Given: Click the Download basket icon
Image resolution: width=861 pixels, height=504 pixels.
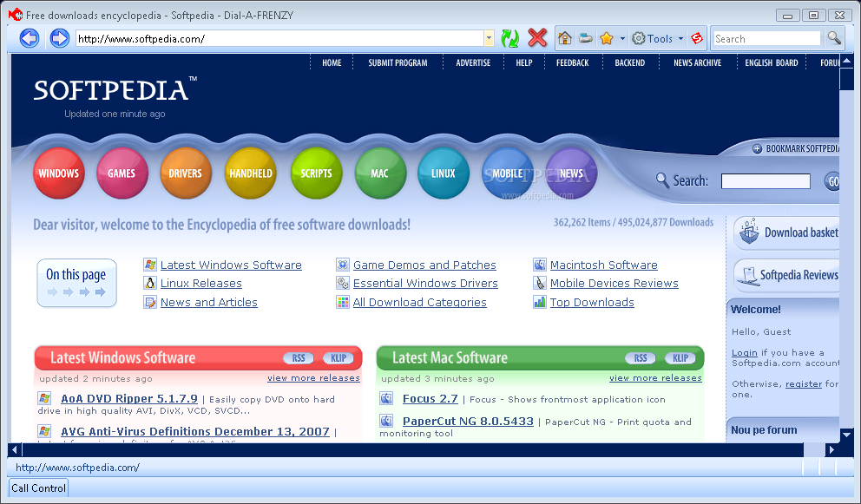Looking at the screenshot, I should 749,232.
